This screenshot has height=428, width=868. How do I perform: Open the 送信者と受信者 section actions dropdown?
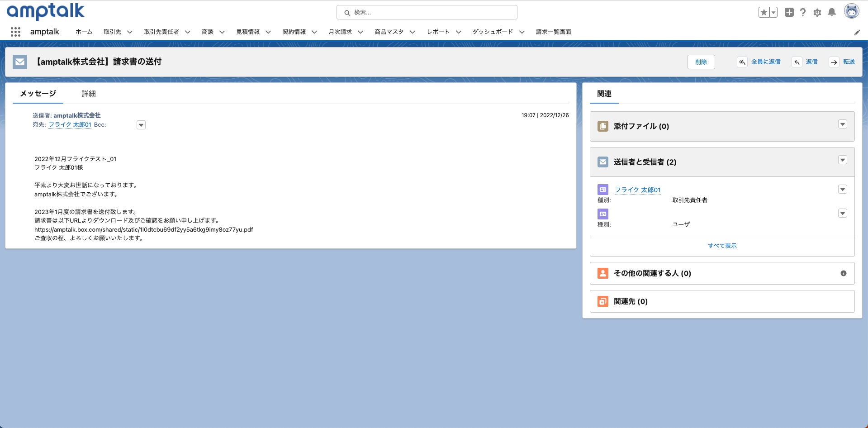(x=843, y=160)
